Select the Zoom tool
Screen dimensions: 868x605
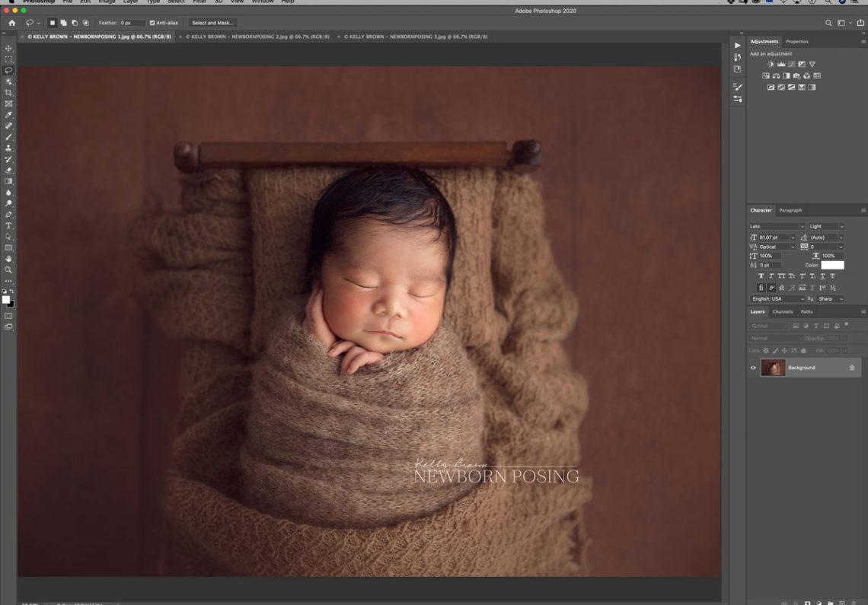point(9,269)
